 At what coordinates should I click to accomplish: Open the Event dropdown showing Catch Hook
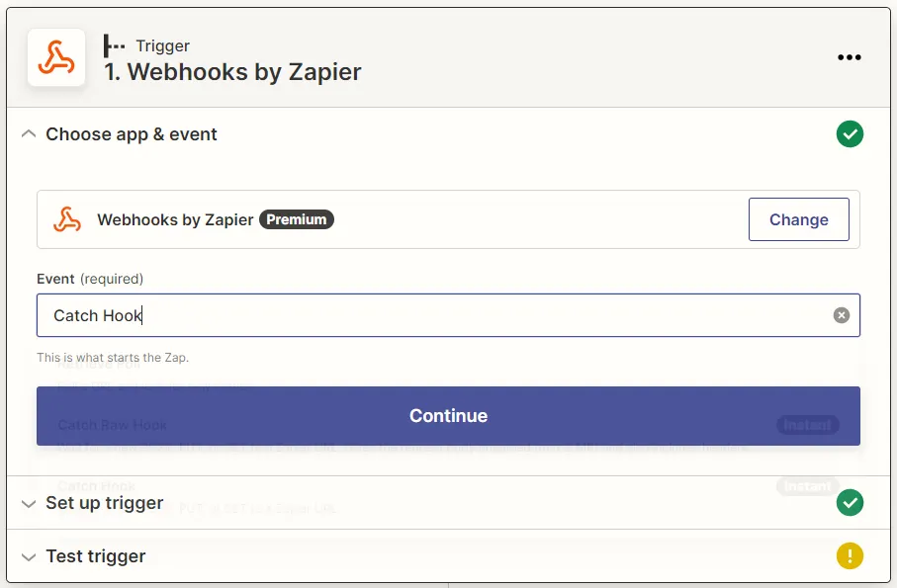(435, 315)
